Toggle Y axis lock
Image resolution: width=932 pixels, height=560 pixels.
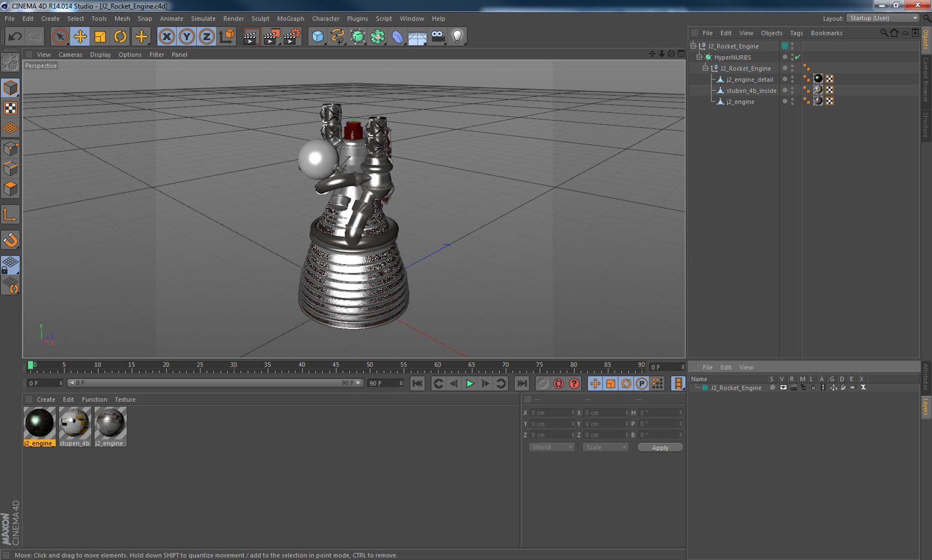(187, 36)
